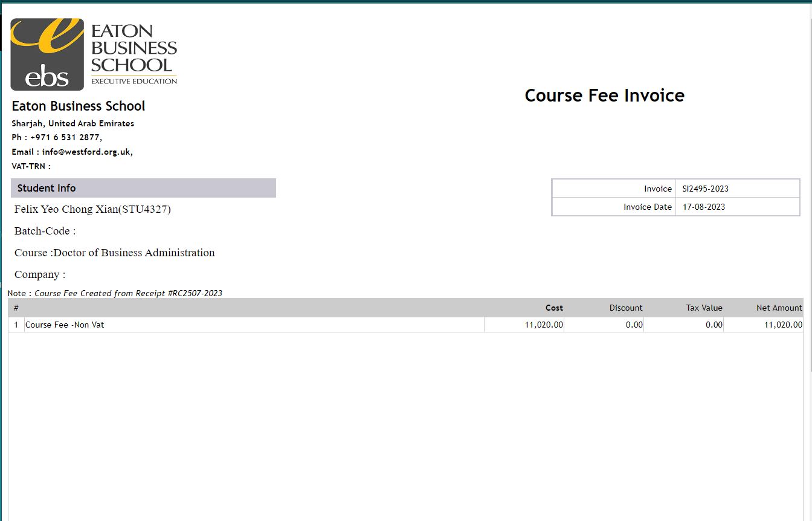This screenshot has width=812, height=521.
Task: Click the phone number +971 6 531 2877
Action: click(65, 137)
